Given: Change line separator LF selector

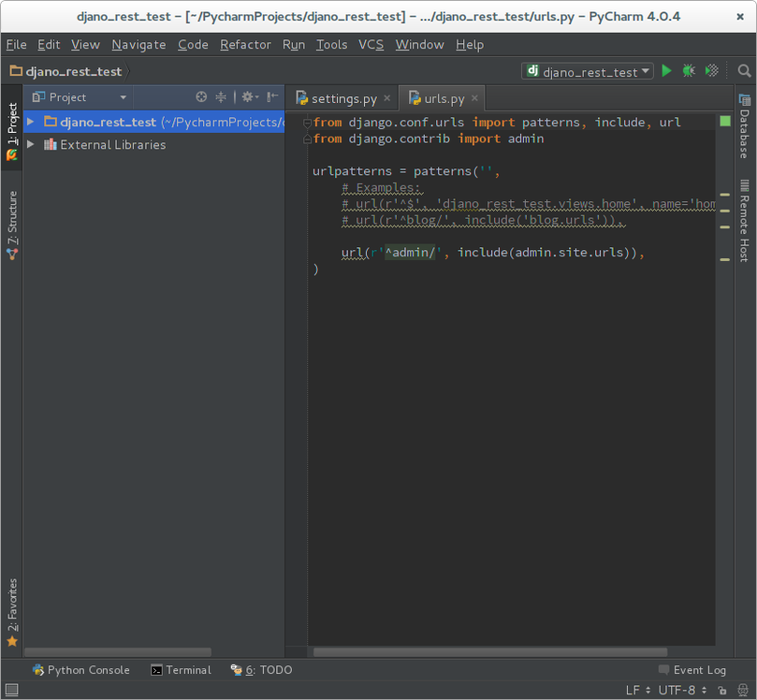Looking at the screenshot, I should pos(638,691).
